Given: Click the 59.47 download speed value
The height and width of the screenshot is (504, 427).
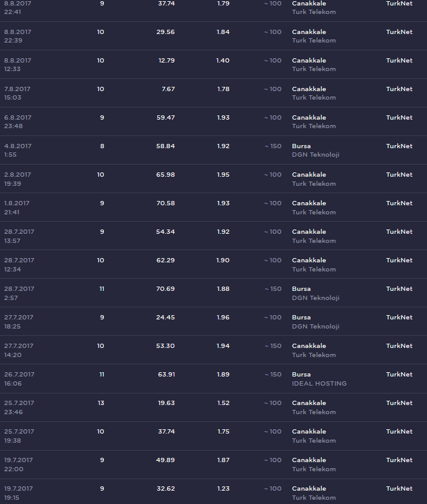Looking at the screenshot, I should 166,118.
